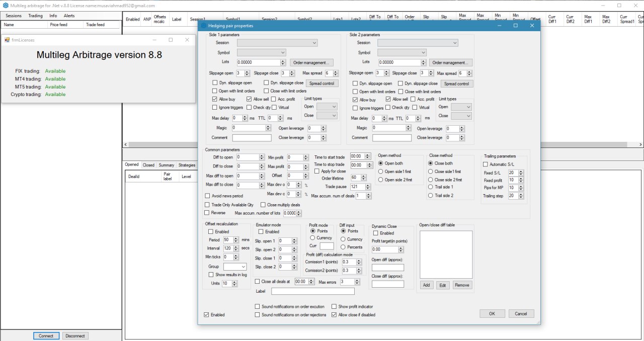This screenshot has width=644, height=341.
Task: Click the Diff to open value box
Action: (250, 157)
